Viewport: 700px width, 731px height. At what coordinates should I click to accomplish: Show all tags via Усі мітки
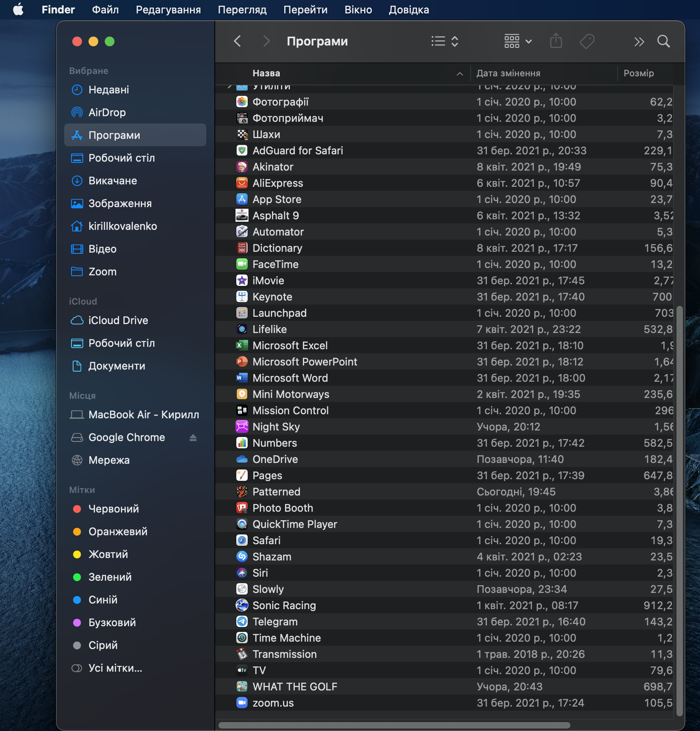coord(135,668)
